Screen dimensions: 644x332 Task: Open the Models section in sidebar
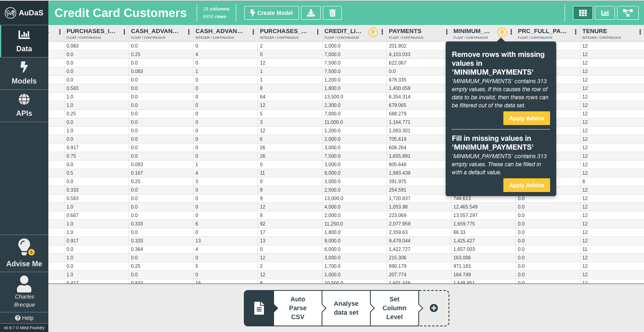pyautogui.click(x=24, y=73)
